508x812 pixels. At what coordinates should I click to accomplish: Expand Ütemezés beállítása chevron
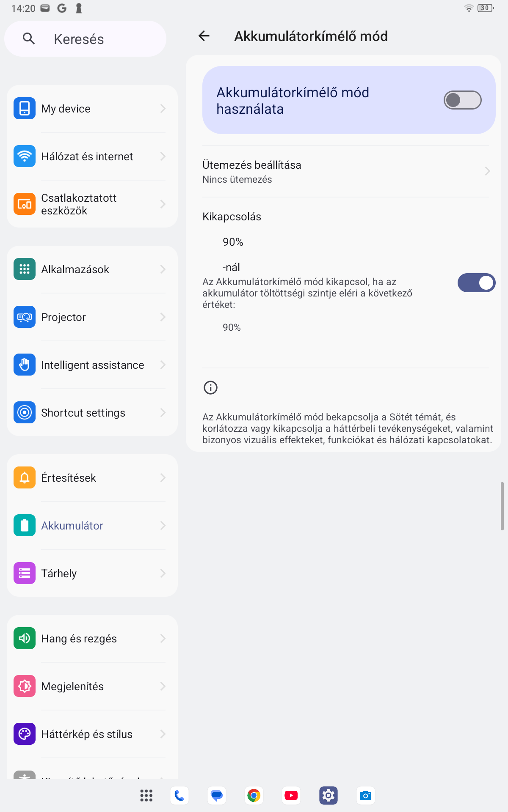coord(487,171)
